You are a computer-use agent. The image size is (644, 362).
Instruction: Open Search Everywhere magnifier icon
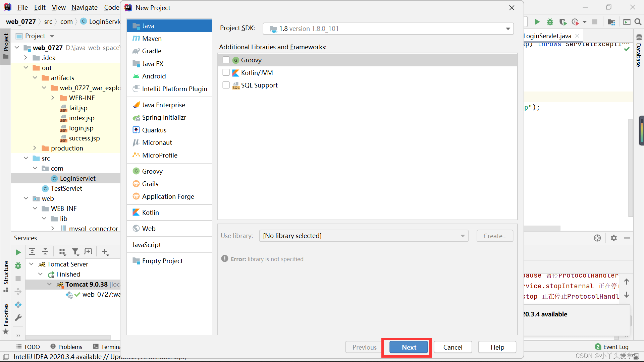[x=638, y=22]
